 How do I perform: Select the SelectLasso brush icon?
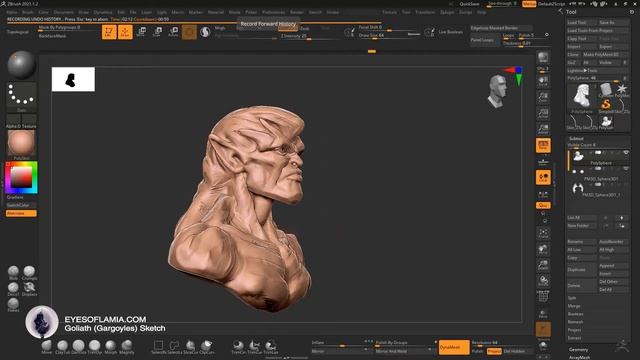[x=174, y=347]
